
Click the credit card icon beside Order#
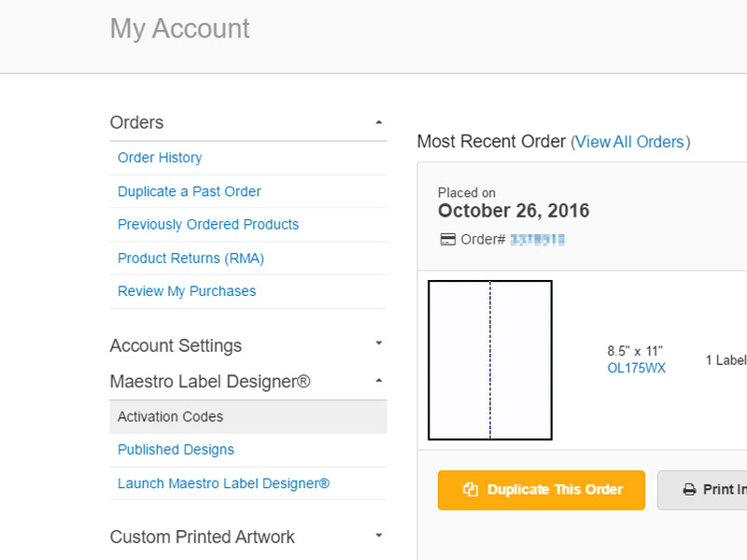[x=447, y=239]
